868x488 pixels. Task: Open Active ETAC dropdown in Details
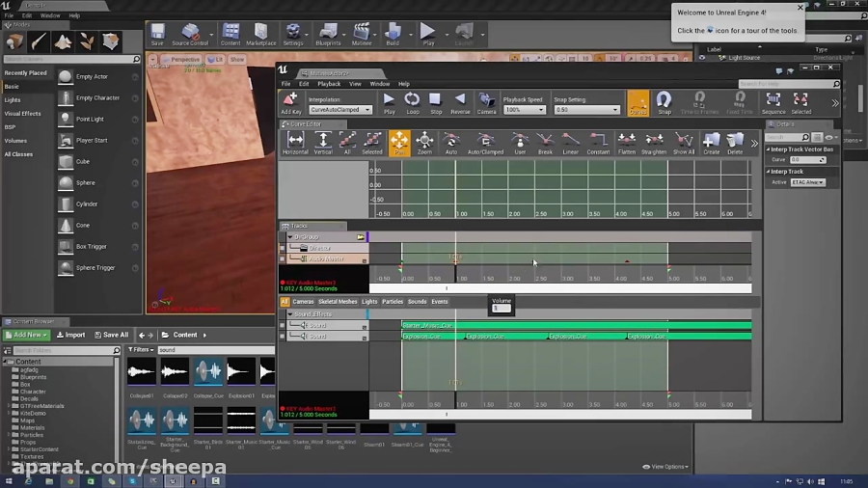[x=807, y=182]
